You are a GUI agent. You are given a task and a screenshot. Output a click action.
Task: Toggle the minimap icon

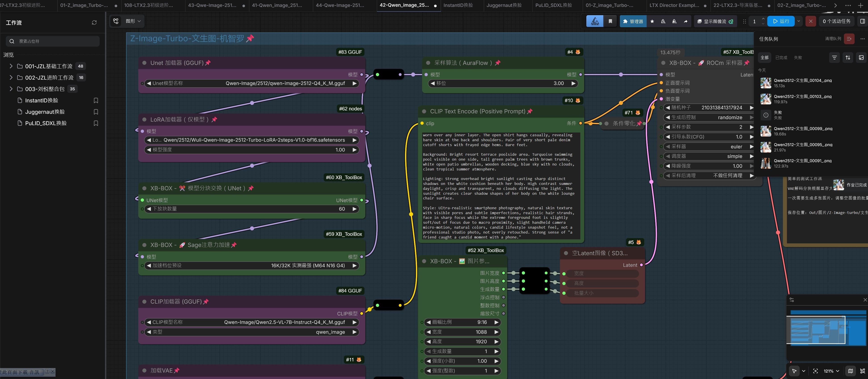pyautogui.click(x=851, y=371)
